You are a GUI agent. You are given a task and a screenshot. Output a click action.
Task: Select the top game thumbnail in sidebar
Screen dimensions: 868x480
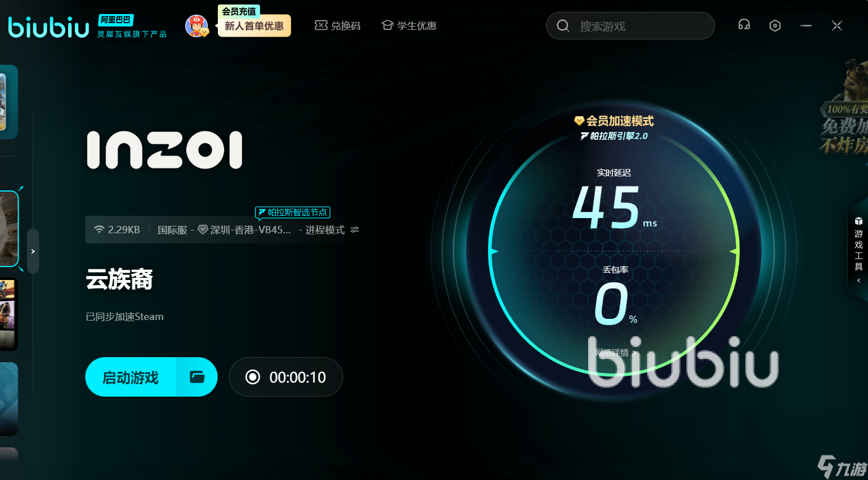[8, 102]
